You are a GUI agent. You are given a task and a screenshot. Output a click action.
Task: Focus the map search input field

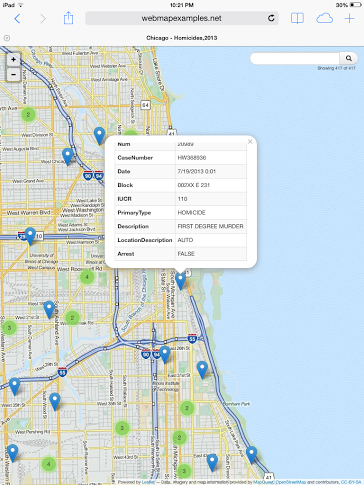click(x=295, y=58)
